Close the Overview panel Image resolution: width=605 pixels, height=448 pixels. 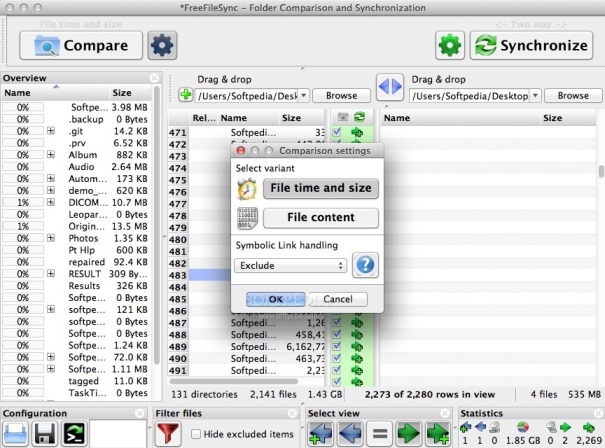click(x=154, y=78)
